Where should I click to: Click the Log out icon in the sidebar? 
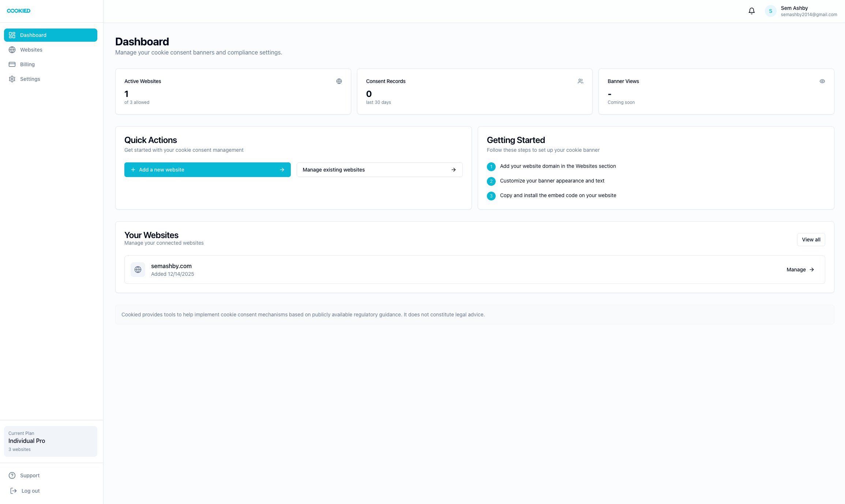13,490
